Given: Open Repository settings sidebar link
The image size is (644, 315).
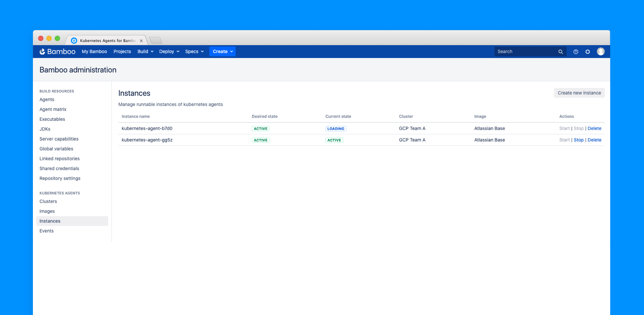Looking at the screenshot, I should pos(60,178).
